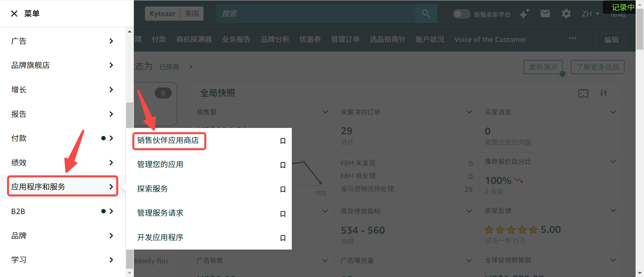Screen dimensions: 644x277
Task: Open the mail messages icon
Action: point(545,14)
